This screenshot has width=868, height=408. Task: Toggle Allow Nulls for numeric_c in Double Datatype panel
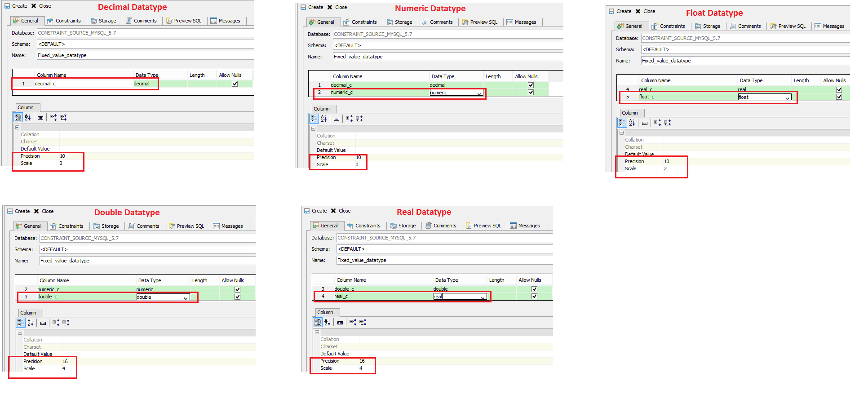237,289
